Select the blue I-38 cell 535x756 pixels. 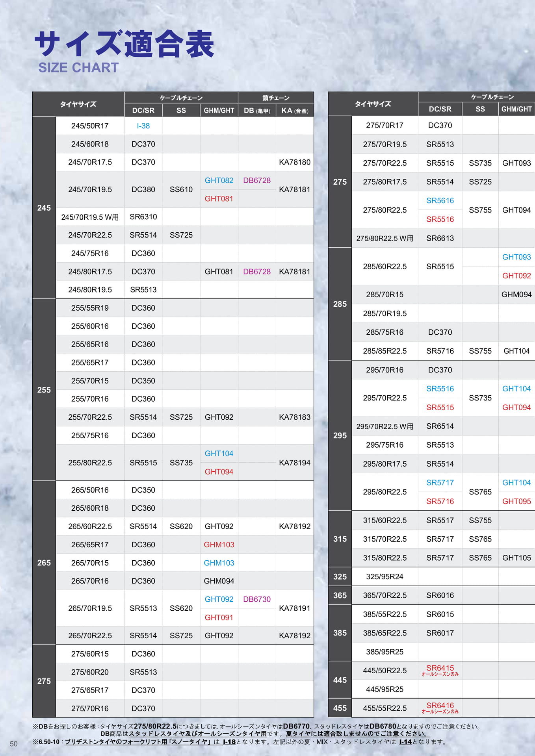click(143, 126)
